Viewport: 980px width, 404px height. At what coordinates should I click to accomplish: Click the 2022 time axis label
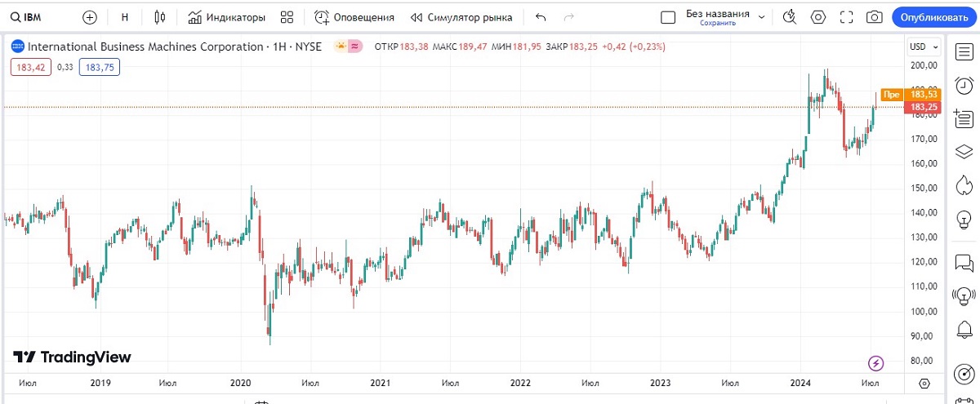coord(520,383)
